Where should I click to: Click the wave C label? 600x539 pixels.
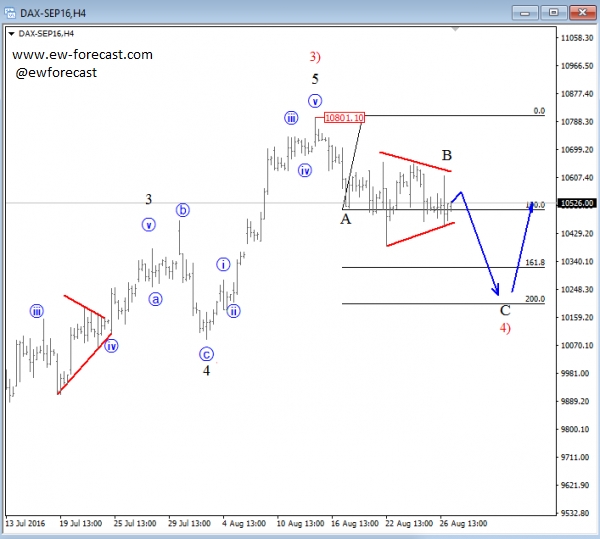(505, 310)
